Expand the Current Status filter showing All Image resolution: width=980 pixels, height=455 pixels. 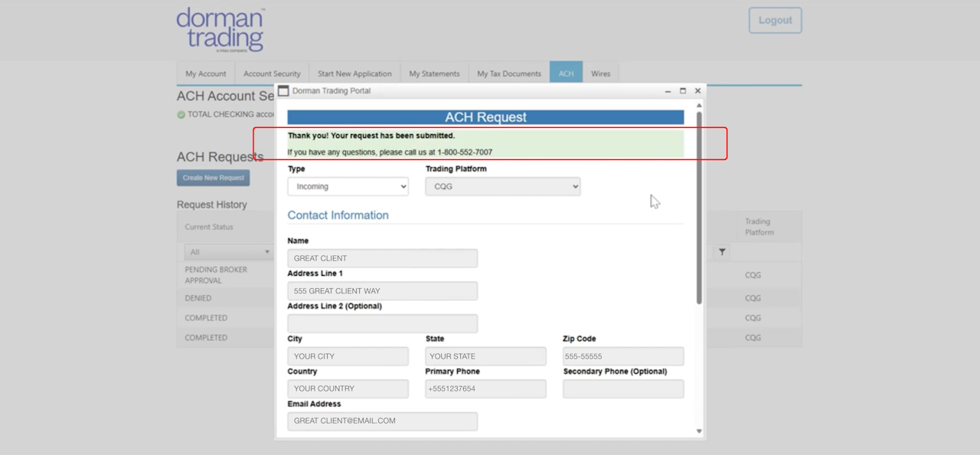[229, 252]
